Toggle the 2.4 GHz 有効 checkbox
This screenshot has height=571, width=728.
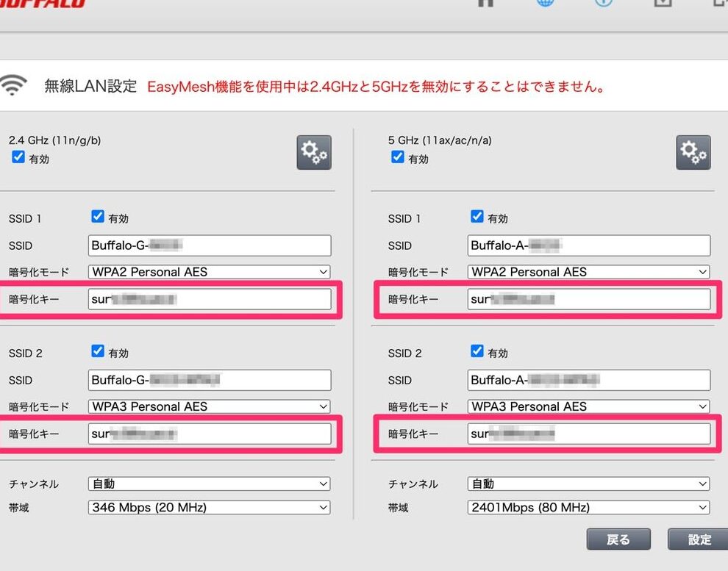(x=19, y=157)
